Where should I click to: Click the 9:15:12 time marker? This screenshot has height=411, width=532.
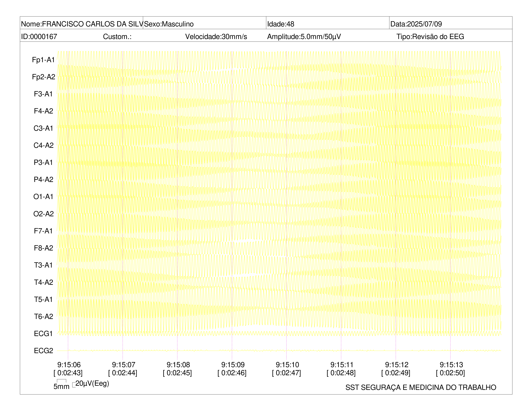[397, 365]
